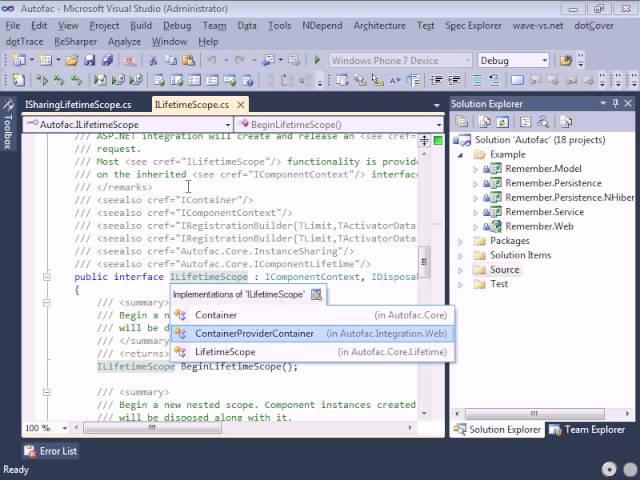Select Container implementation in Autofac.Core

(x=312, y=315)
